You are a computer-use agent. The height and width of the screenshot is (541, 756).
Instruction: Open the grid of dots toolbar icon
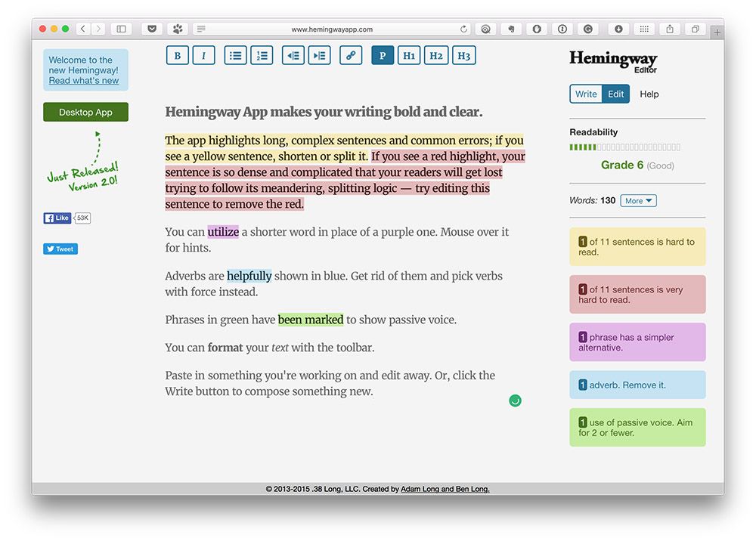pyautogui.click(x=644, y=29)
